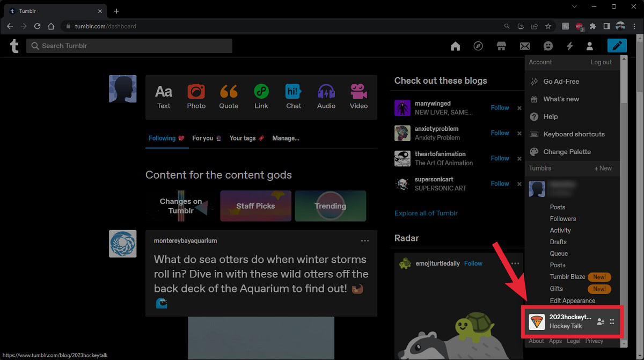Create a Chat post
Screen dimensions: 644x360
[294, 97]
